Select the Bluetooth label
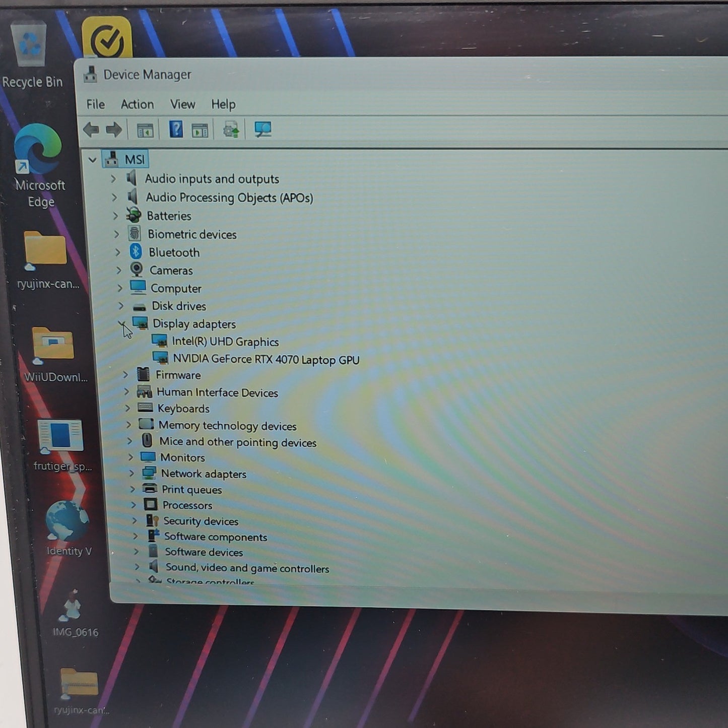 (174, 252)
